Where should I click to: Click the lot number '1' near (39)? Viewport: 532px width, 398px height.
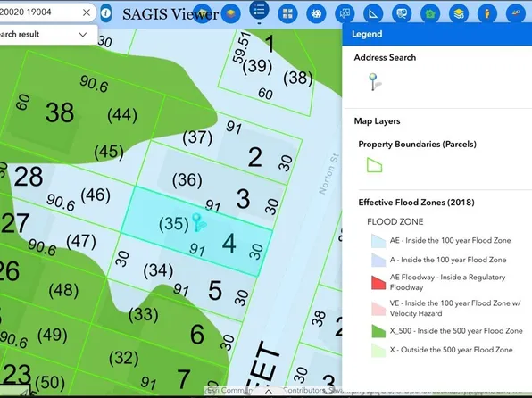coord(270,44)
